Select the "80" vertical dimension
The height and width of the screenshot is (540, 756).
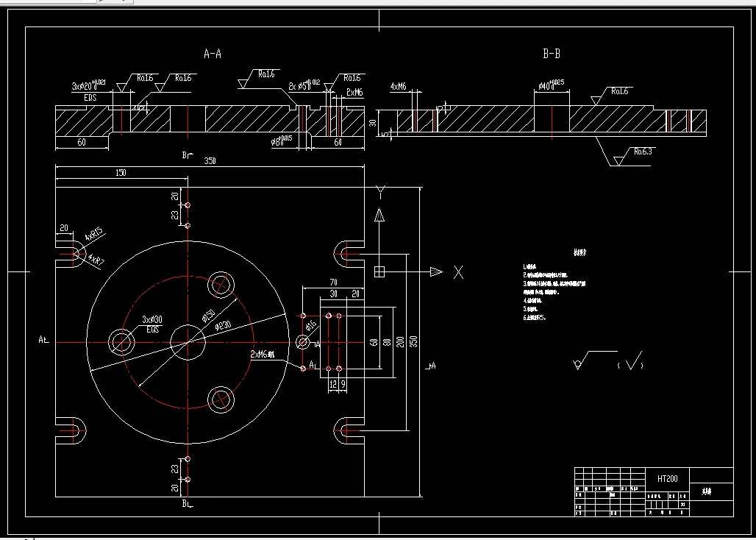point(386,342)
